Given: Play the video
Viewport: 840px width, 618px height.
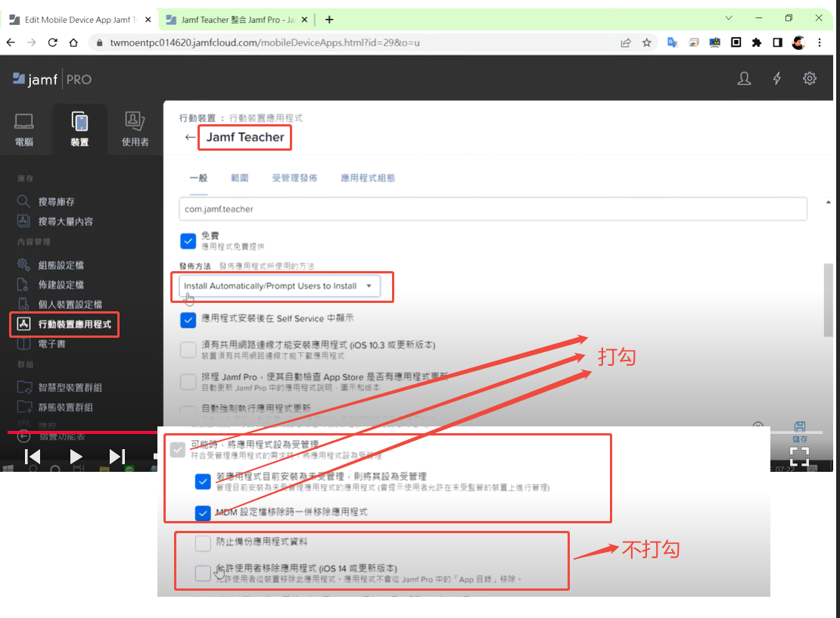Looking at the screenshot, I should pos(76,457).
